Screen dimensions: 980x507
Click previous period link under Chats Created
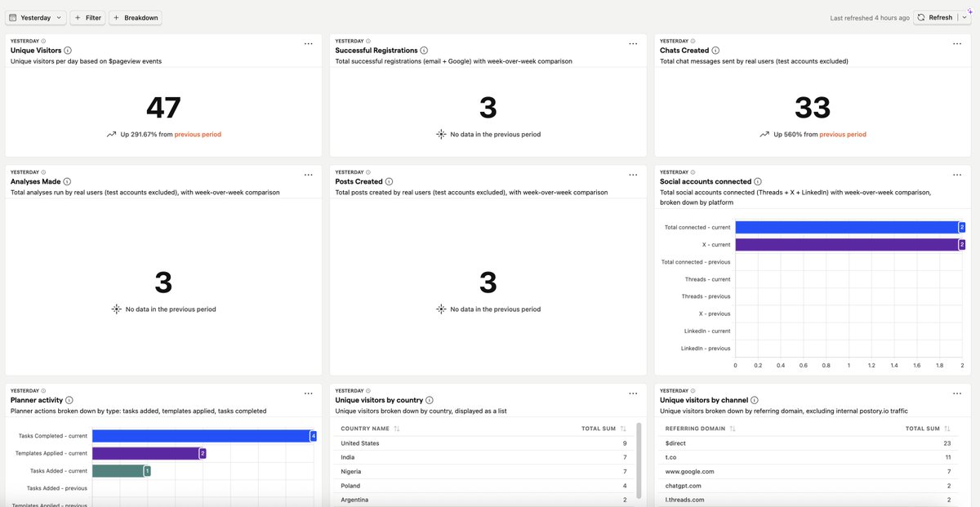843,135
